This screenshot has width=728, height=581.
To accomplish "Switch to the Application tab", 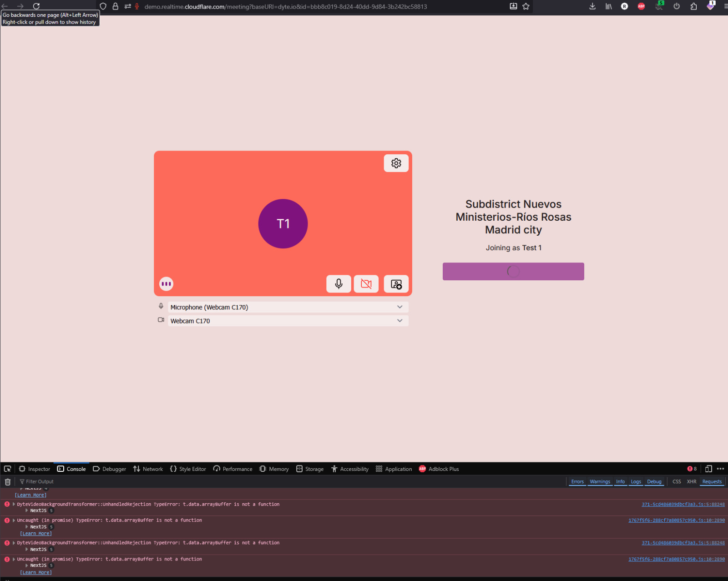I will [x=394, y=469].
